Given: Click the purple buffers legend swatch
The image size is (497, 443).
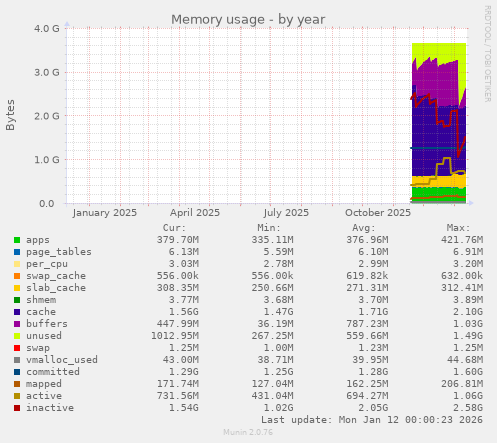Looking at the screenshot, I should [17, 324].
